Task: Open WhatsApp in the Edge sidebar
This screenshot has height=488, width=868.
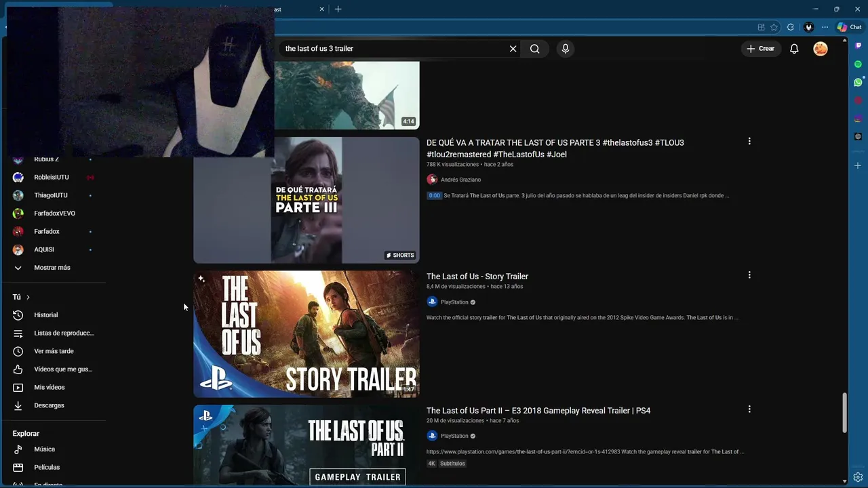Action: 858,83
